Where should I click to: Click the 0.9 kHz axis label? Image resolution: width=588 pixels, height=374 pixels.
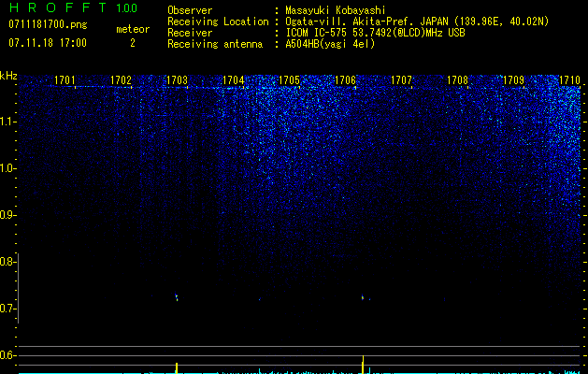(7, 215)
